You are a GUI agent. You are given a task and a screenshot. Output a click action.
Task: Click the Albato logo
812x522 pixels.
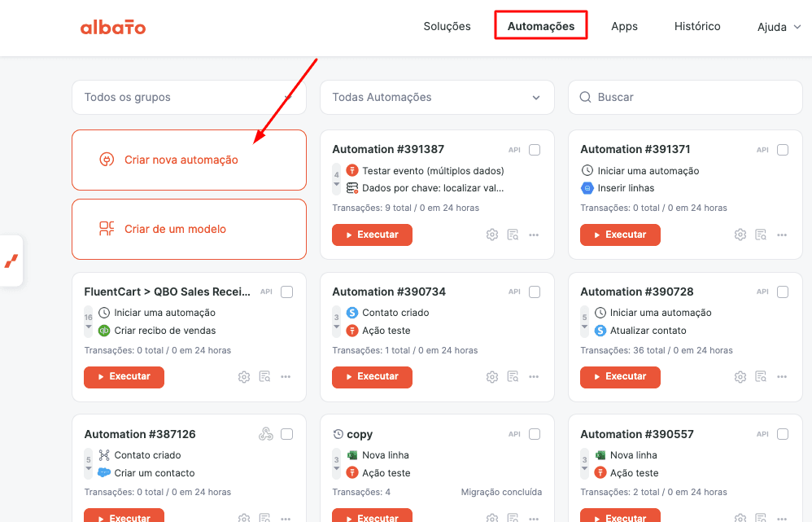(113, 27)
